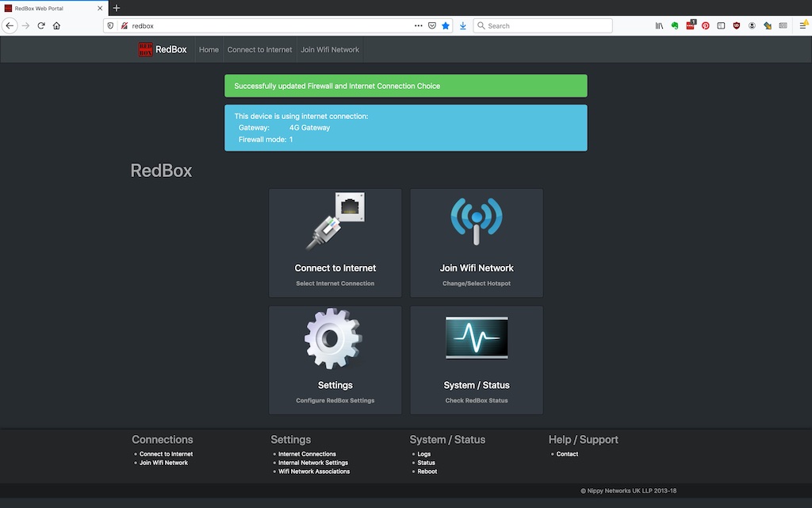Screen dimensions: 812x508
Task: Click the ethernet cable and port icon
Action: point(335,221)
